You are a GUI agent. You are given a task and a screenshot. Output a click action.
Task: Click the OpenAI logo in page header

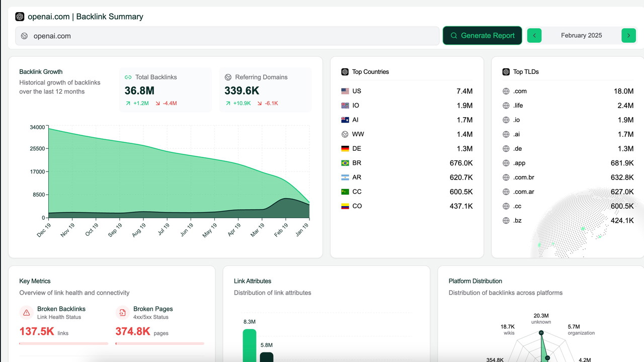[20, 17]
